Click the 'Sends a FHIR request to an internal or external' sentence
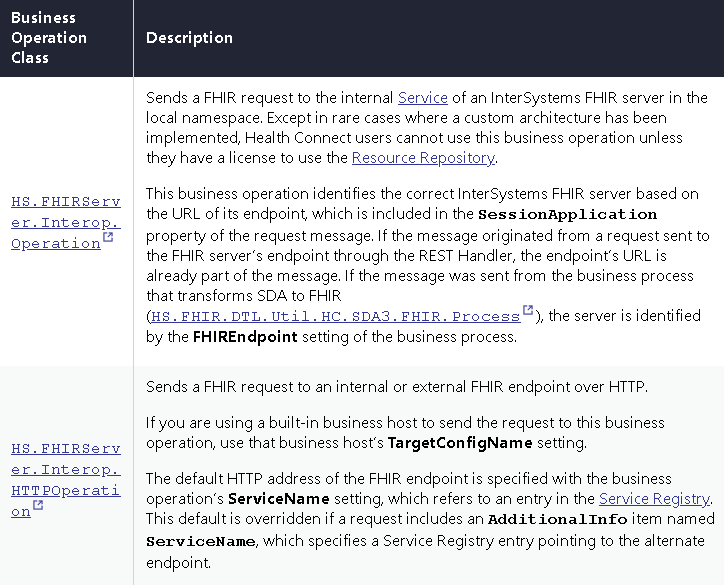The height and width of the screenshot is (585, 724). pos(396,387)
